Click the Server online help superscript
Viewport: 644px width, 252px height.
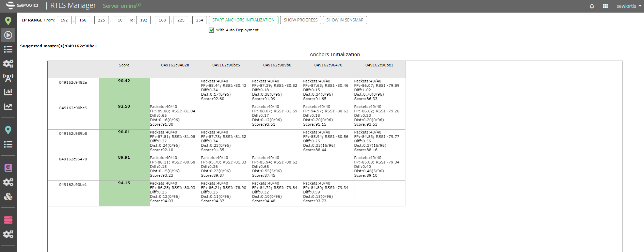(x=139, y=4)
